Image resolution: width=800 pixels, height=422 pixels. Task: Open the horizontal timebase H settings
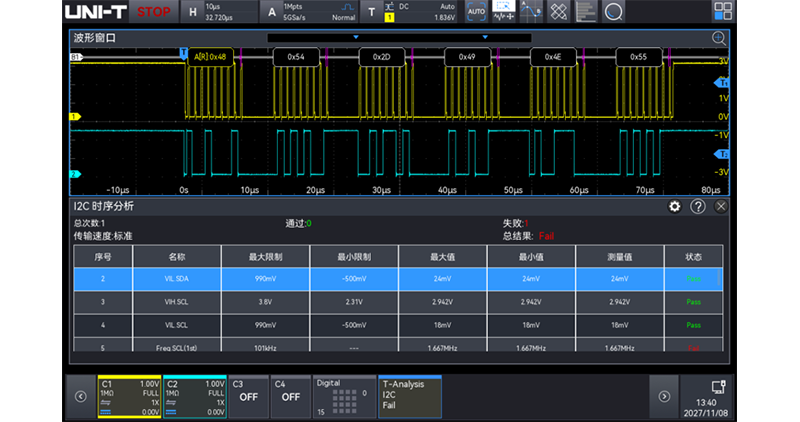pyautogui.click(x=219, y=12)
